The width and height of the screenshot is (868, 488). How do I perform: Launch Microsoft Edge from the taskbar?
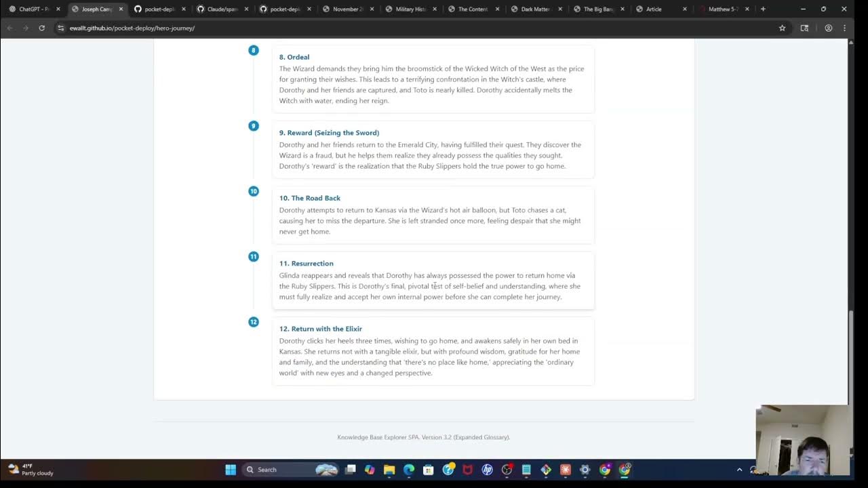coord(409,470)
